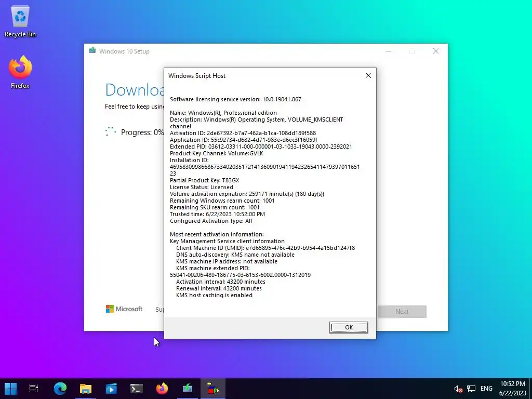
Task: Click 'Activation interval: 43200 minutes' text
Action: point(220,282)
